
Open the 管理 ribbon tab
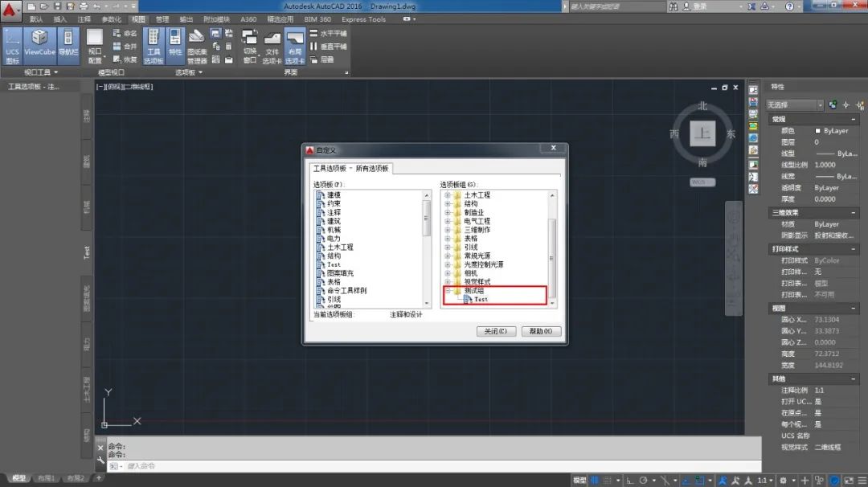point(162,19)
